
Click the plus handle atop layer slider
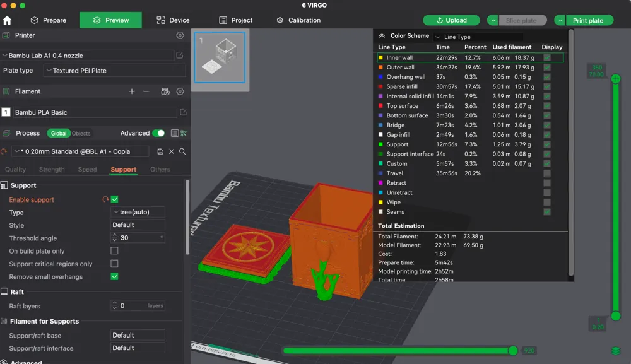tap(616, 79)
